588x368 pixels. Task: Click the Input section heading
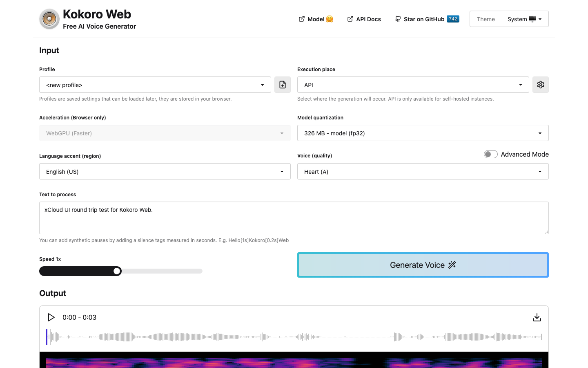(x=49, y=50)
